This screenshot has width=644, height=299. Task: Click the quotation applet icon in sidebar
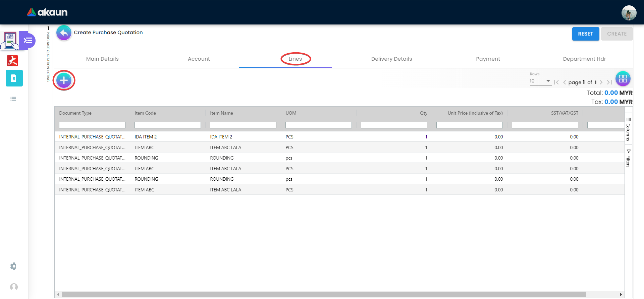point(10,41)
